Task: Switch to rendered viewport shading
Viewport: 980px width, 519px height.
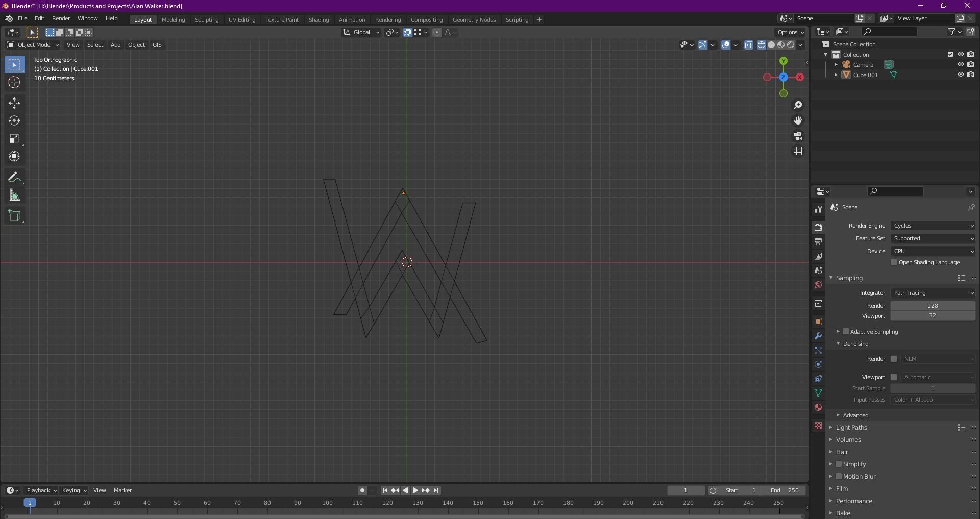Action: 791,45
